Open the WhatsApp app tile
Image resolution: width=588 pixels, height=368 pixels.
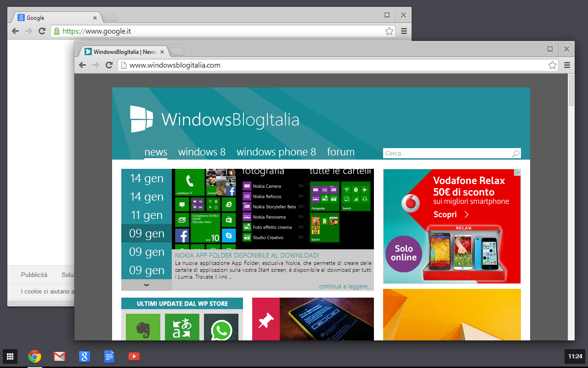coord(221,328)
